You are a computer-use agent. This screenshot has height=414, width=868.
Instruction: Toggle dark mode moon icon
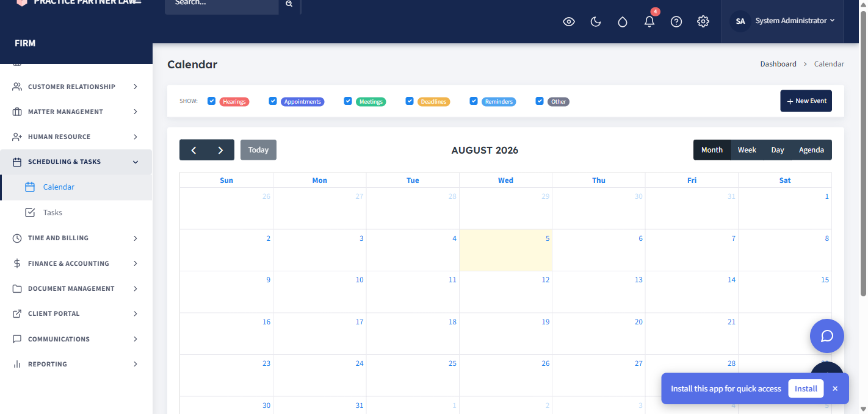tap(596, 22)
